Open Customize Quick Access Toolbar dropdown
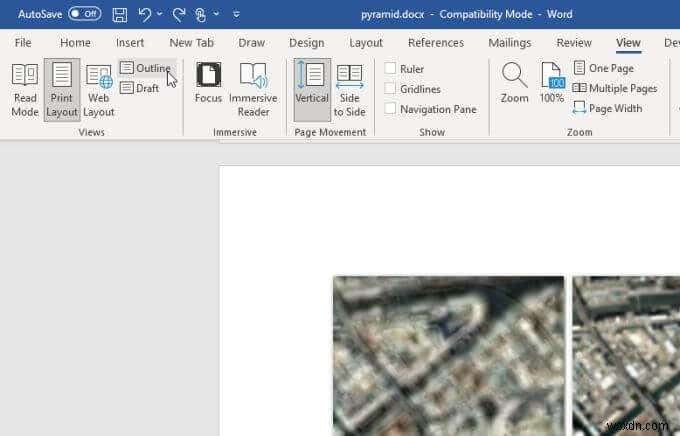Screen dimensions: 680x436 click(236, 14)
